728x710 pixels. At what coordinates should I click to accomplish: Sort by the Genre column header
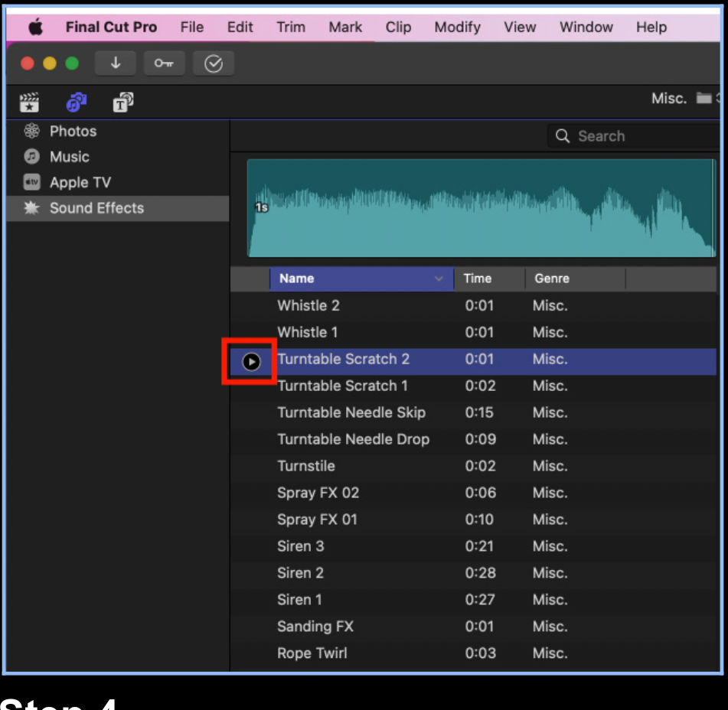click(575, 278)
